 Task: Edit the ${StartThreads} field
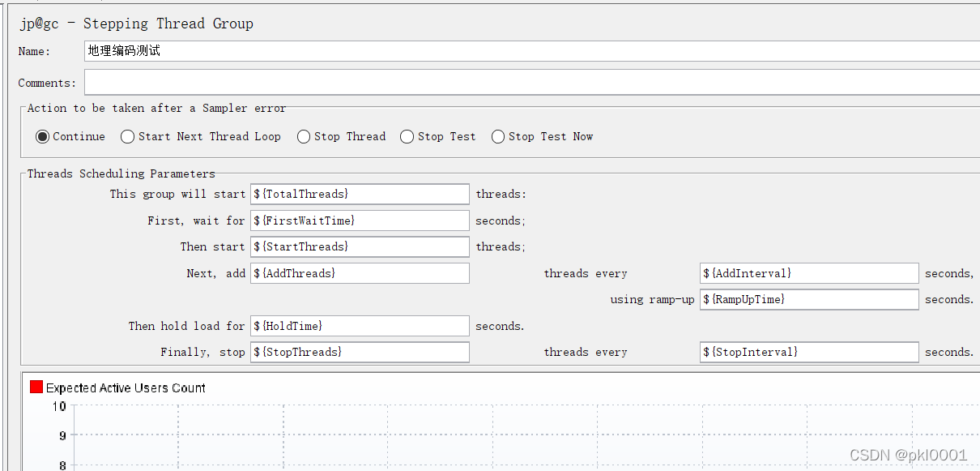[x=360, y=246]
